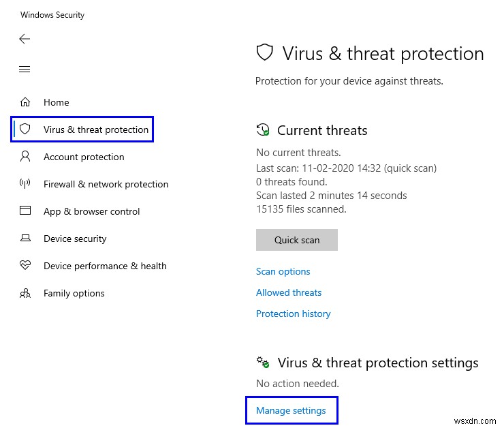Click the Firewall & network antenna icon
The height and width of the screenshot is (428, 504).
[x=25, y=184]
